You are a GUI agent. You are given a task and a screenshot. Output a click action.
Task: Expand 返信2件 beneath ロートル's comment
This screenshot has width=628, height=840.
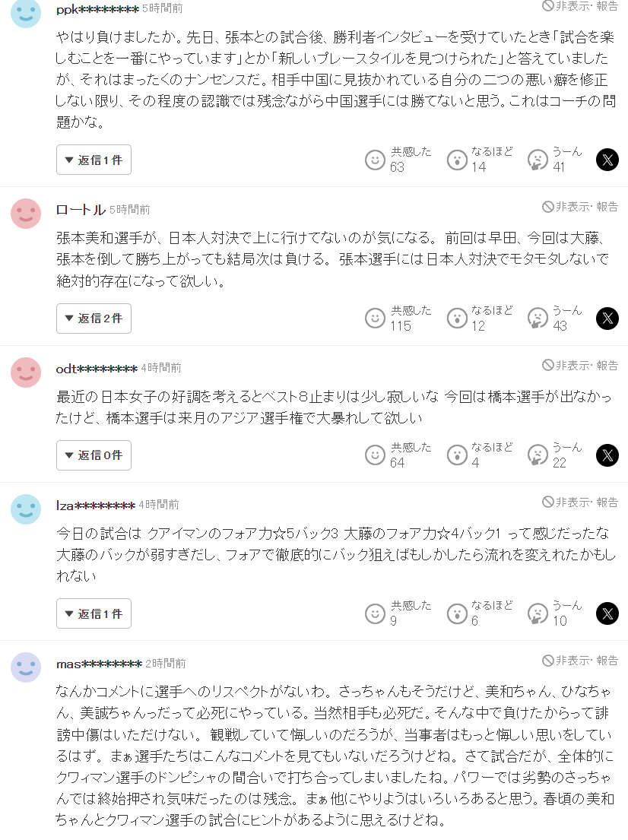pyautogui.click(x=94, y=318)
